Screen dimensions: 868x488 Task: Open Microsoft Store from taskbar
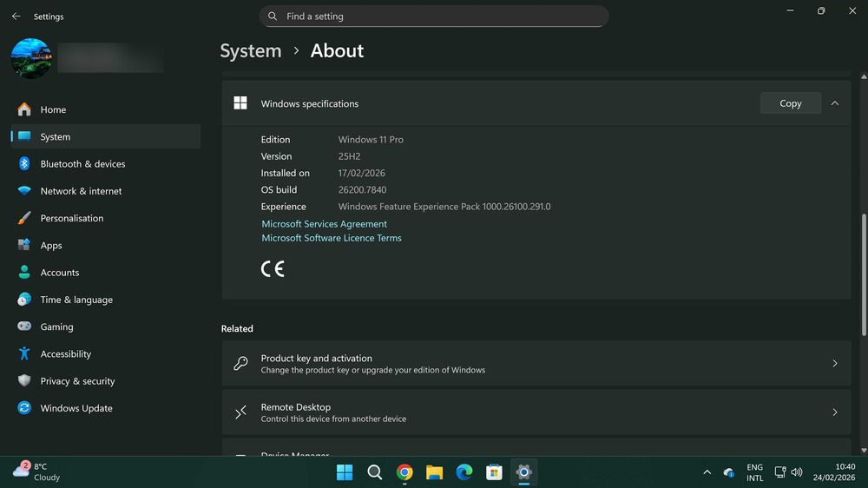point(495,472)
